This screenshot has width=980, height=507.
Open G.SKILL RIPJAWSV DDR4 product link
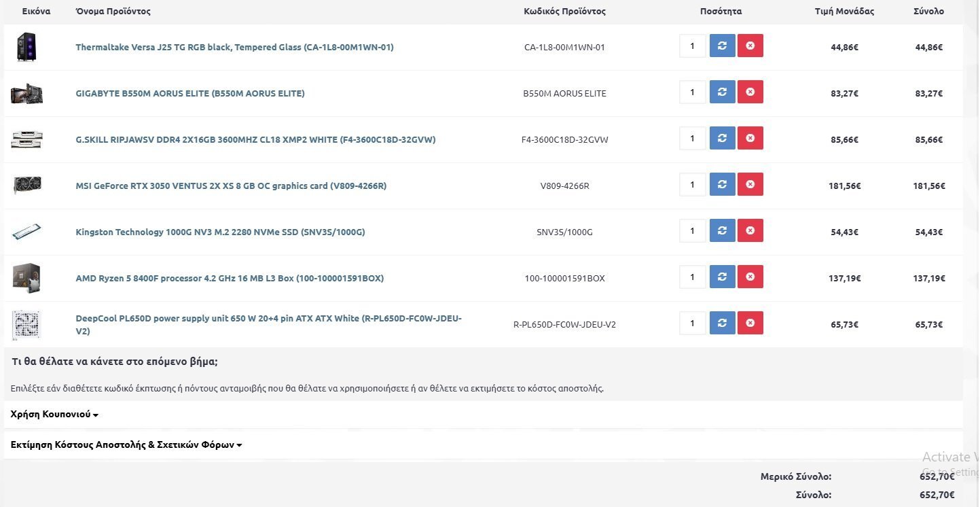(255, 139)
